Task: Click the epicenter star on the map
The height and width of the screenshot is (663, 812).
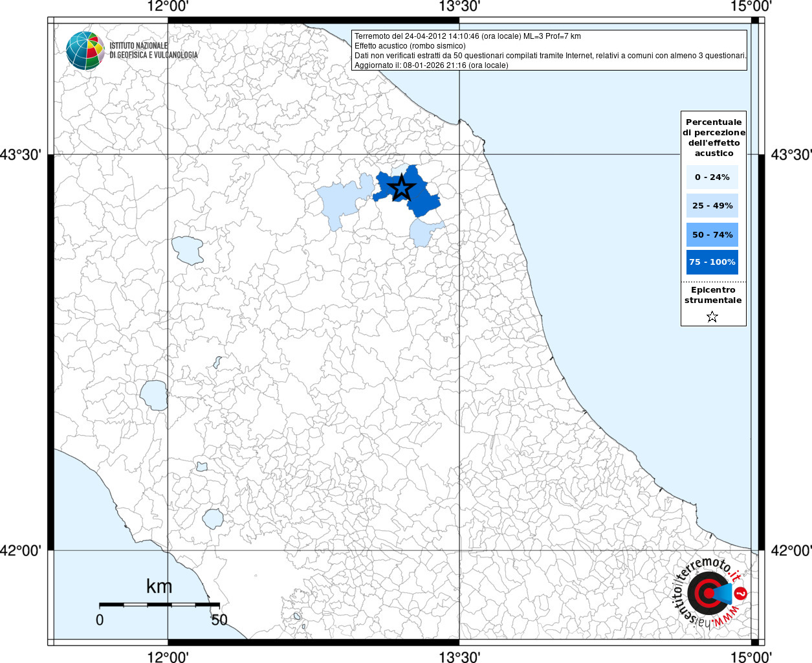Action: (x=402, y=188)
